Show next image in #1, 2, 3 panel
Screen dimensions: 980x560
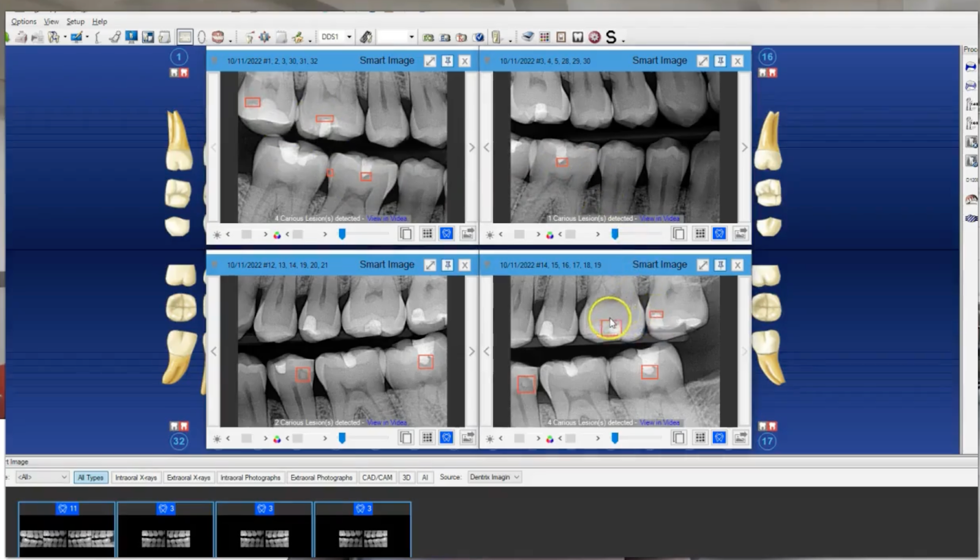pos(472,147)
